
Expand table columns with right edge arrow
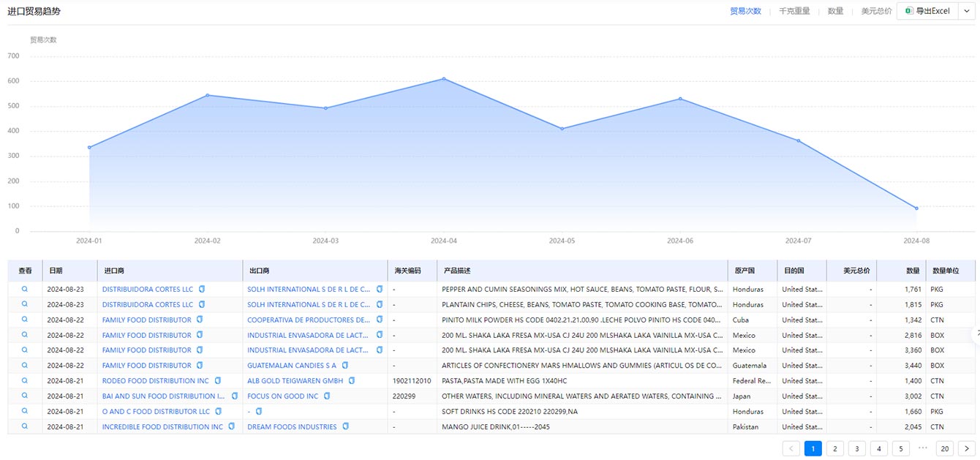coord(976,333)
